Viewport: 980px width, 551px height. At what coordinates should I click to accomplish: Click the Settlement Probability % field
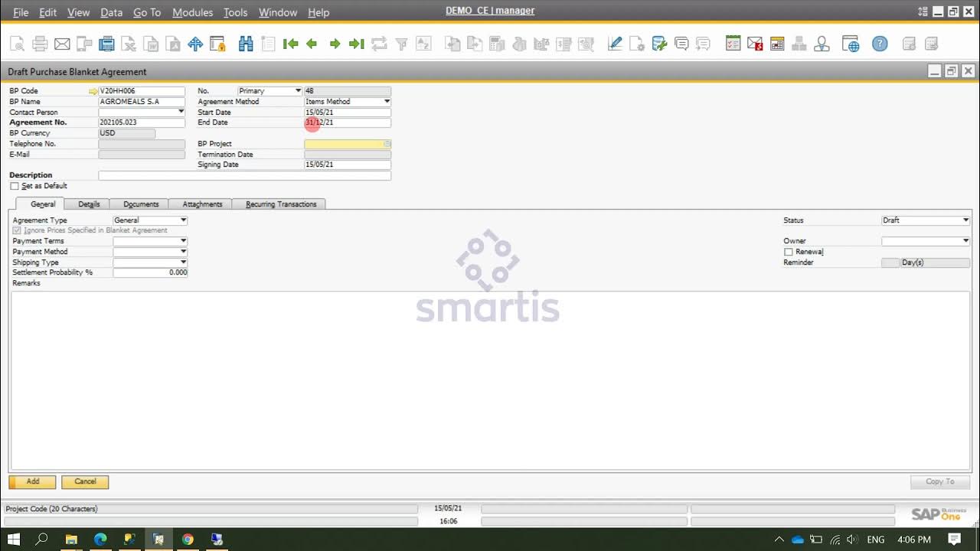(x=150, y=272)
